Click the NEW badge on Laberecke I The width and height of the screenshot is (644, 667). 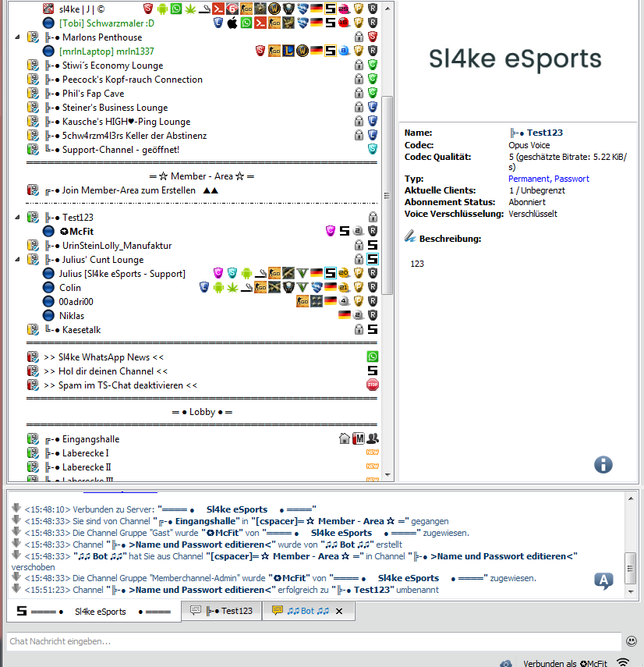coord(373,452)
